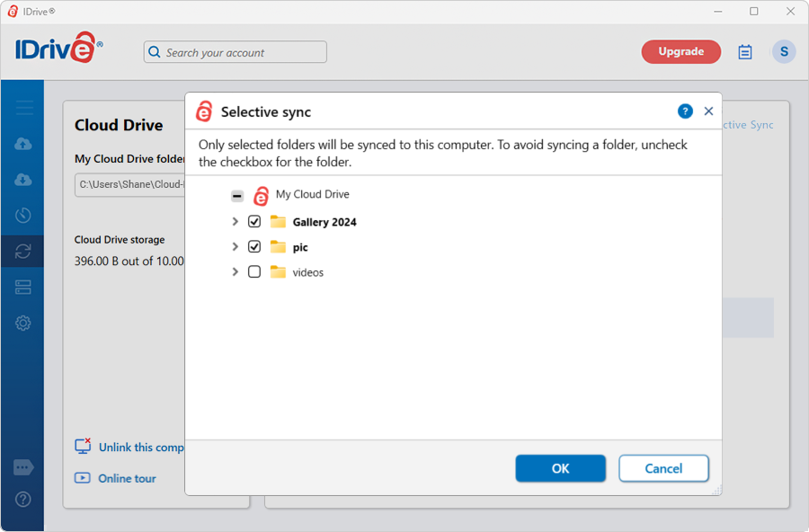The image size is (809, 532).
Task: Click the My Cloud Drive folder path field
Action: 130,185
